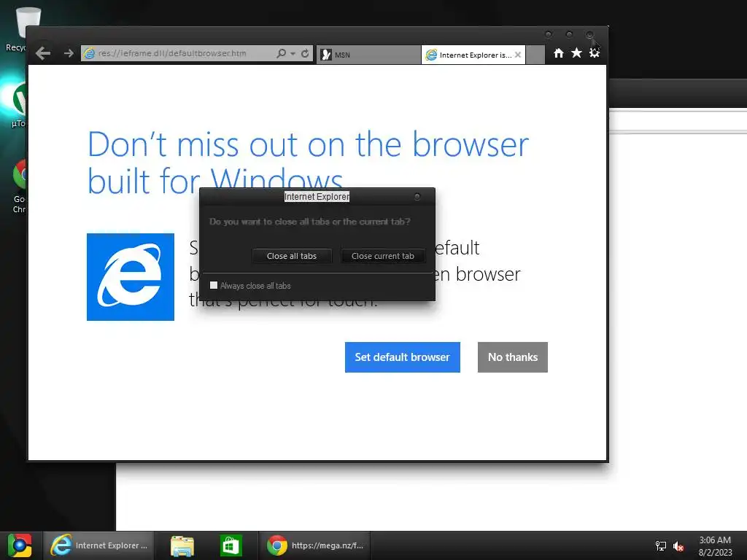Click Set default browser
Viewport: 747px width, 560px height.
pos(403,357)
